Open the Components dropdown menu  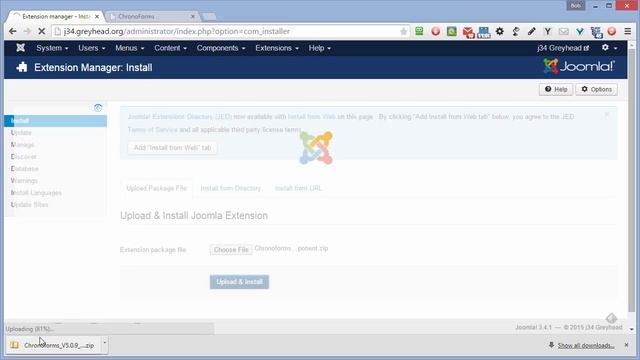[221, 48]
